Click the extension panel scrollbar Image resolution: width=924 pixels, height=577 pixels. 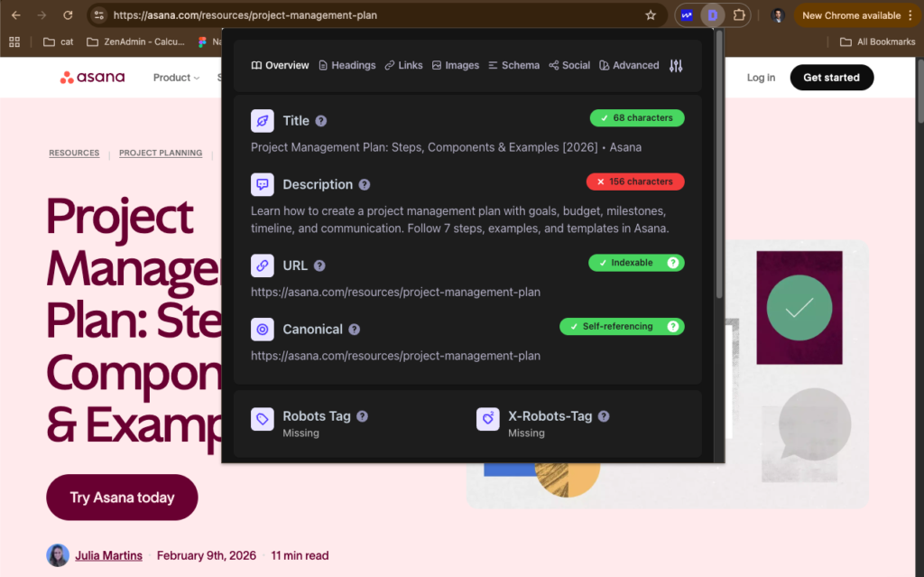(x=719, y=163)
